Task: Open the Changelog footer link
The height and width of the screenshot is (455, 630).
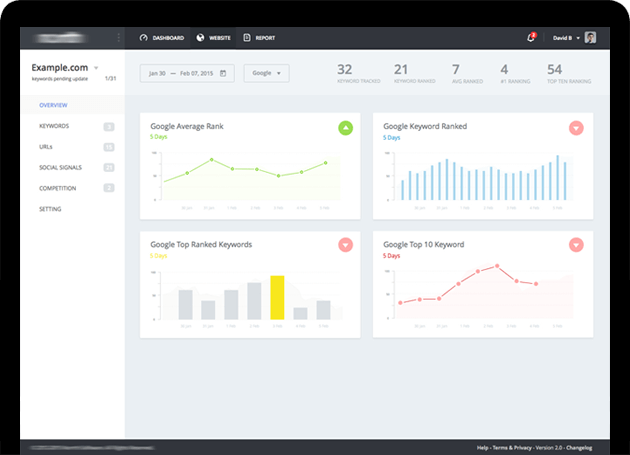Action: coord(579,447)
